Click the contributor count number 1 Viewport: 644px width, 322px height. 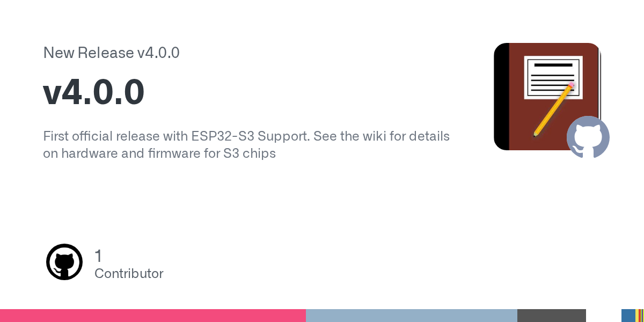(98, 255)
